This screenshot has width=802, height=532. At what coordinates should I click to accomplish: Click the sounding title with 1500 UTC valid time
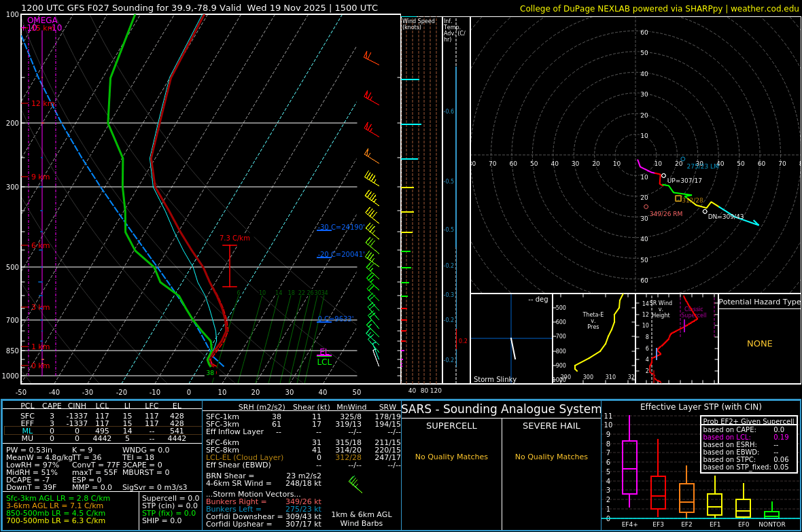point(199,8)
